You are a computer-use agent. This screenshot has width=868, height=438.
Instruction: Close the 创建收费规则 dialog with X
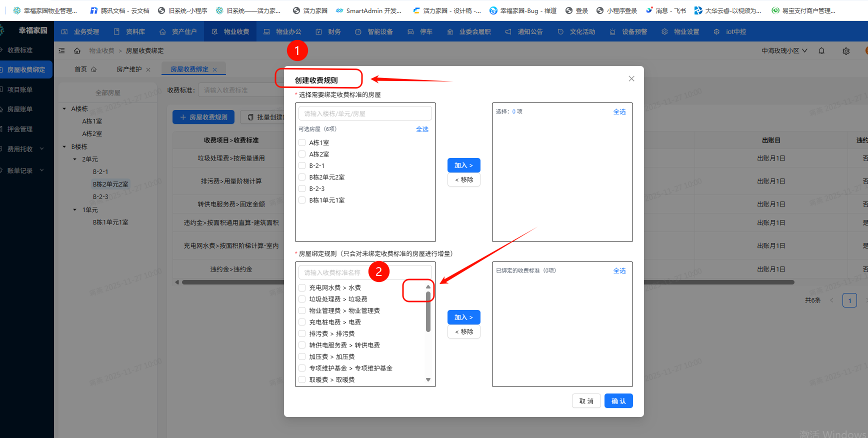631,78
